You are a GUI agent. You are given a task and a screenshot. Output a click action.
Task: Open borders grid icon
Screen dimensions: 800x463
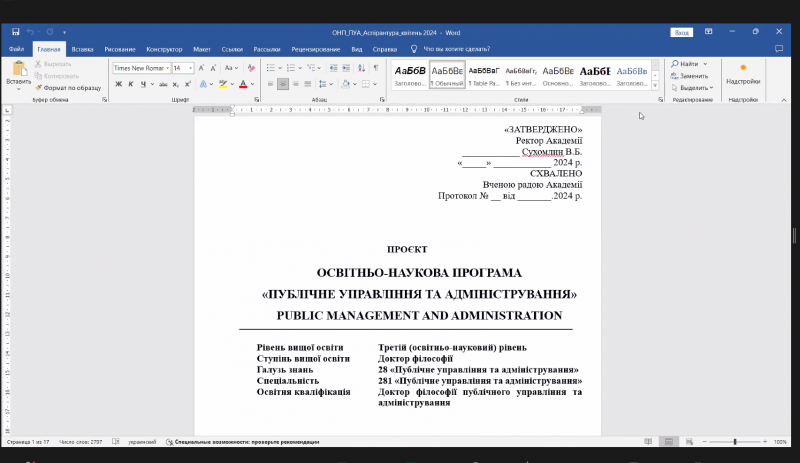click(x=366, y=84)
